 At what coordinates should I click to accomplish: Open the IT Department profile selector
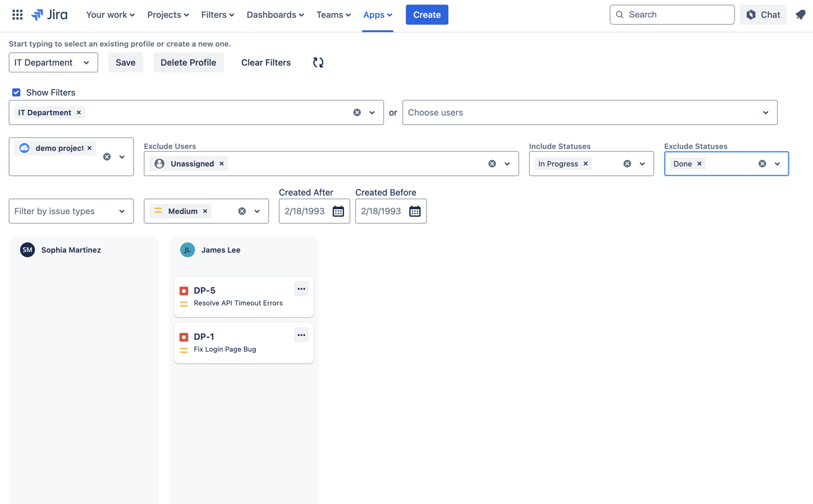[53, 62]
